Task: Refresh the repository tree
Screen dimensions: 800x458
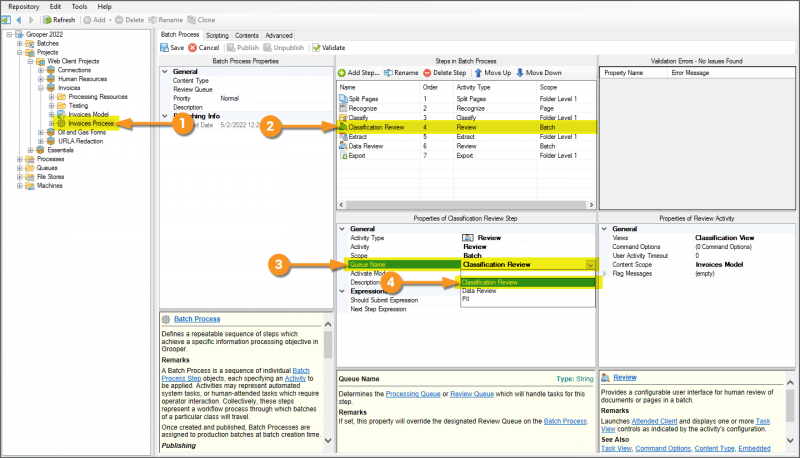Action: click(59, 20)
